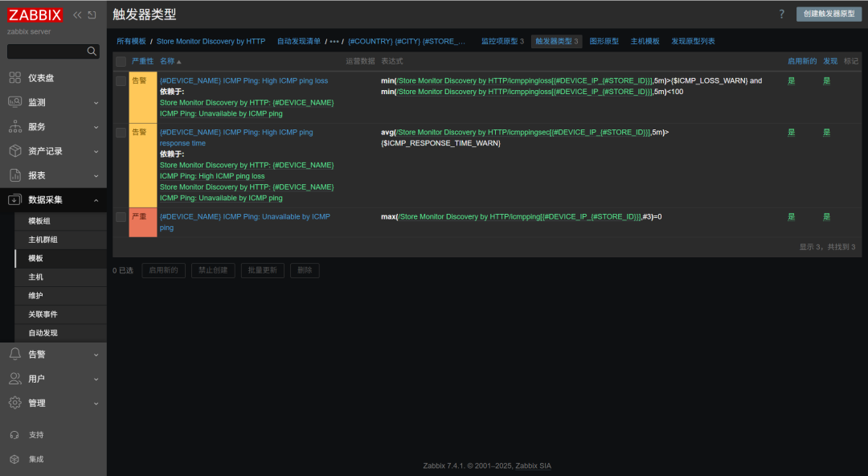Click the 用户 users icon
This screenshot has width=868, height=476.
[15, 379]
